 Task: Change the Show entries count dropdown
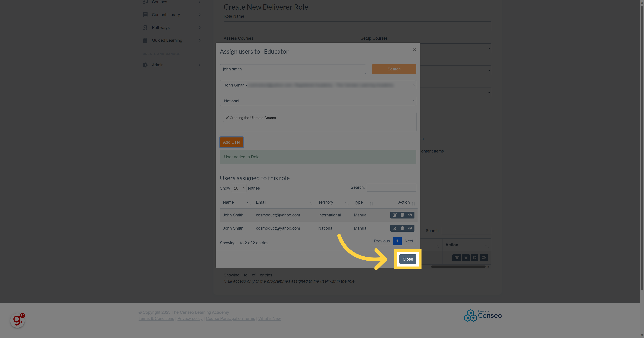(238, 188)
